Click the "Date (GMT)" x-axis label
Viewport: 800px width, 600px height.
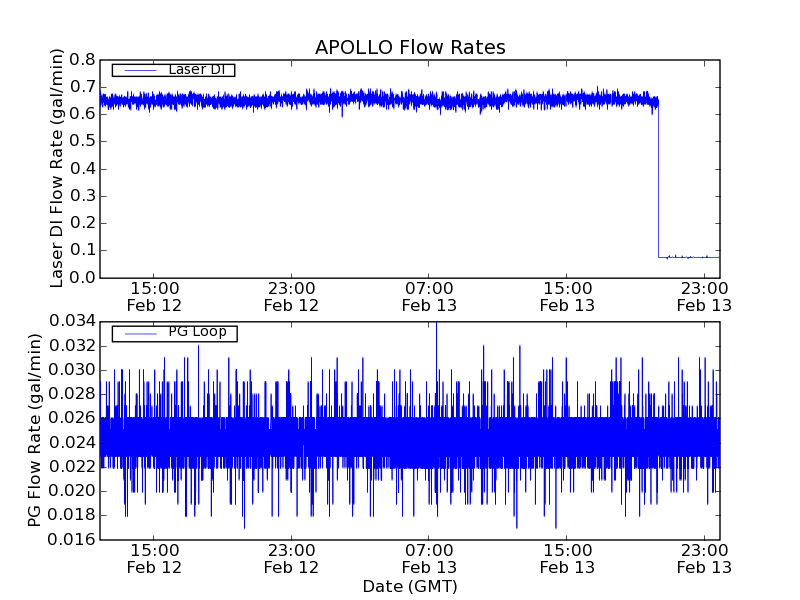(x=410, y=587)
